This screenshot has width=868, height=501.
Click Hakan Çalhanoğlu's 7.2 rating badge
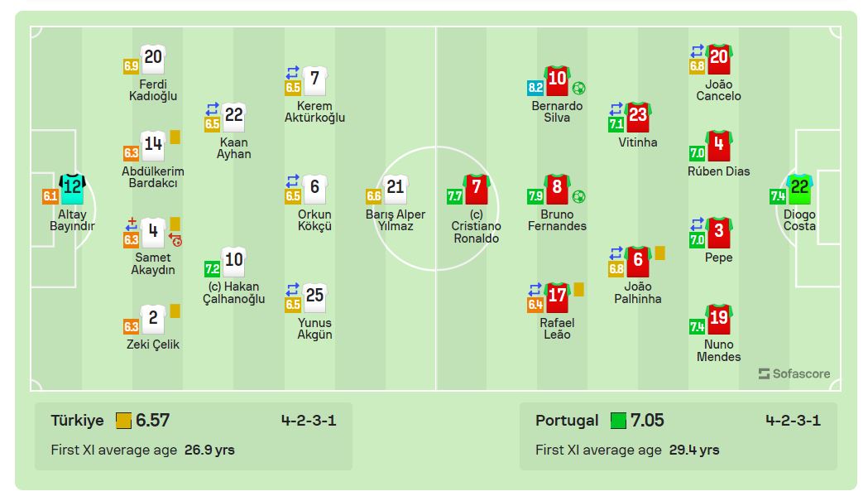click(213, 269)
